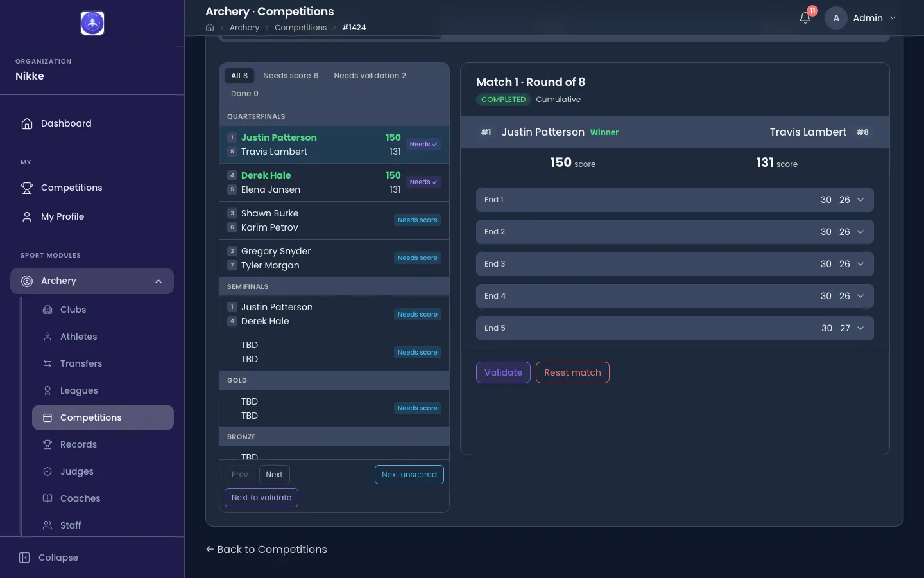
Task: Click the Collapse sidebar panel icon
Action: 24,557
